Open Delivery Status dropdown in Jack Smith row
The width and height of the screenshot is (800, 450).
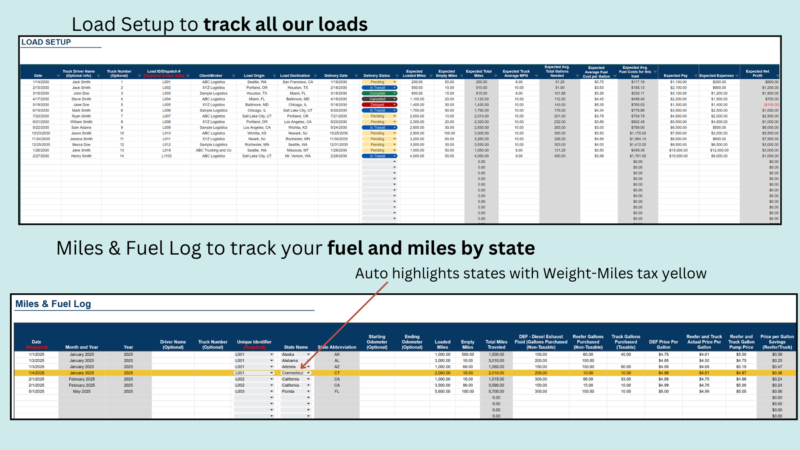click(379, 82)
